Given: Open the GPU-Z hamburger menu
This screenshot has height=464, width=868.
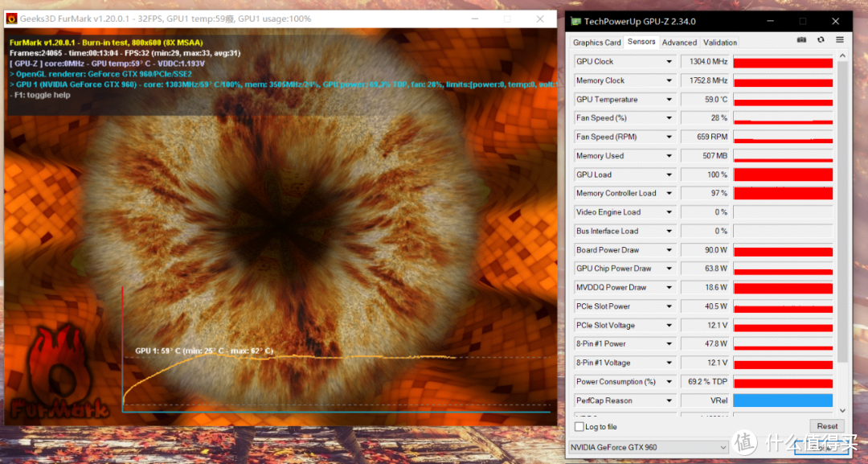Looking at the screenshot, I should 840,40.
